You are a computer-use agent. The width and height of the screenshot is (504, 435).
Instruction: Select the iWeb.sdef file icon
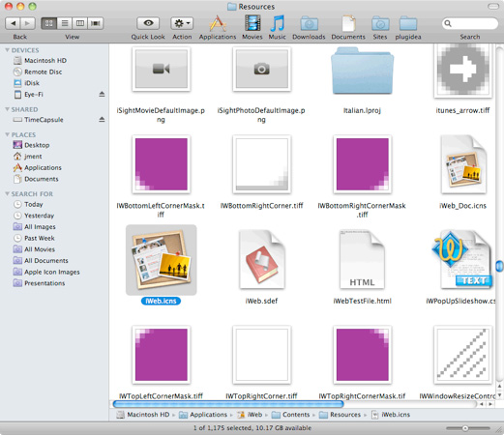click(262, 260)
